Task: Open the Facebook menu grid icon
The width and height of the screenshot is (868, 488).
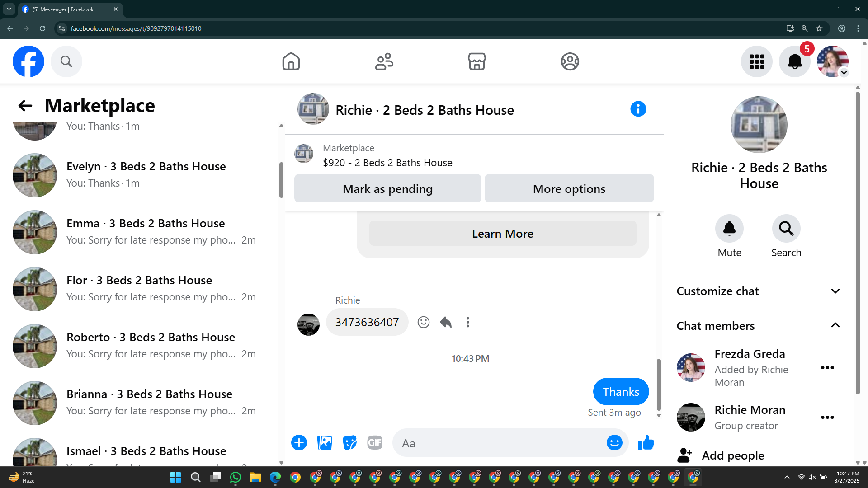Action: pyautogui.click(x=757, y=61)
